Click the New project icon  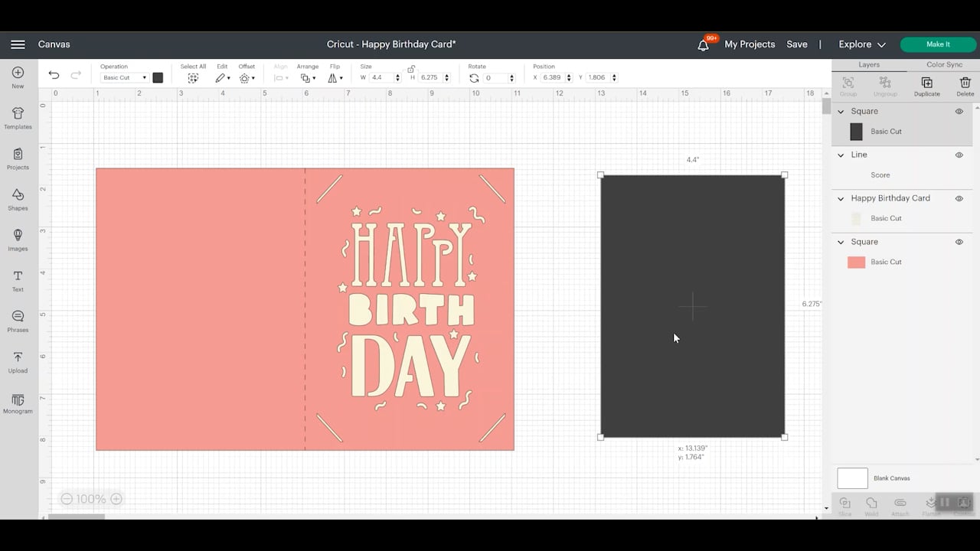(18, 73)
